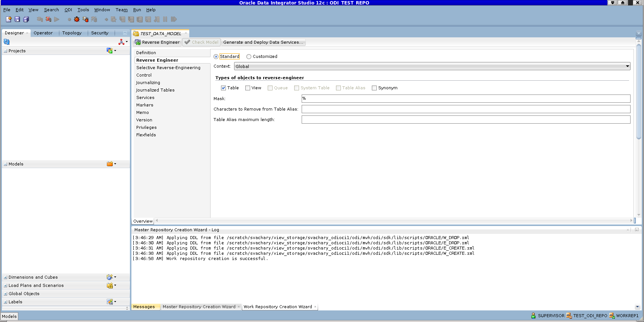Switch to the Topology tab
644x322 pixels.
(x=72, y=33)
